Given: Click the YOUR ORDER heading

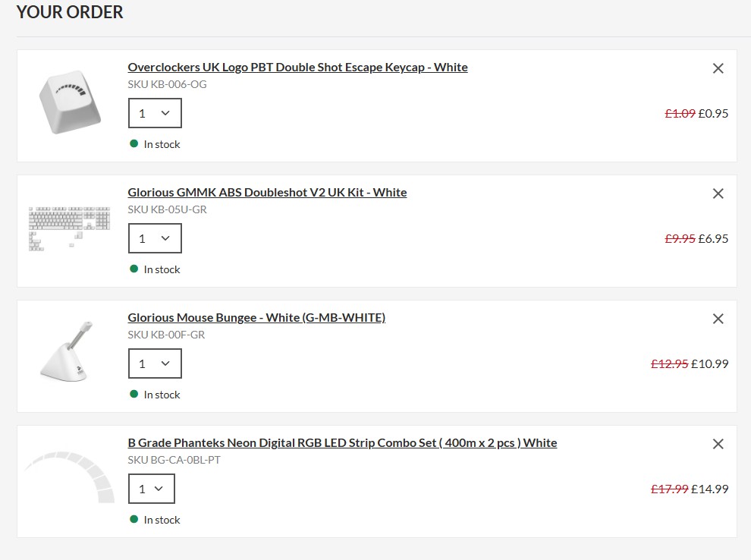Looking at the screenshot, I should click(x=70, y=12).
